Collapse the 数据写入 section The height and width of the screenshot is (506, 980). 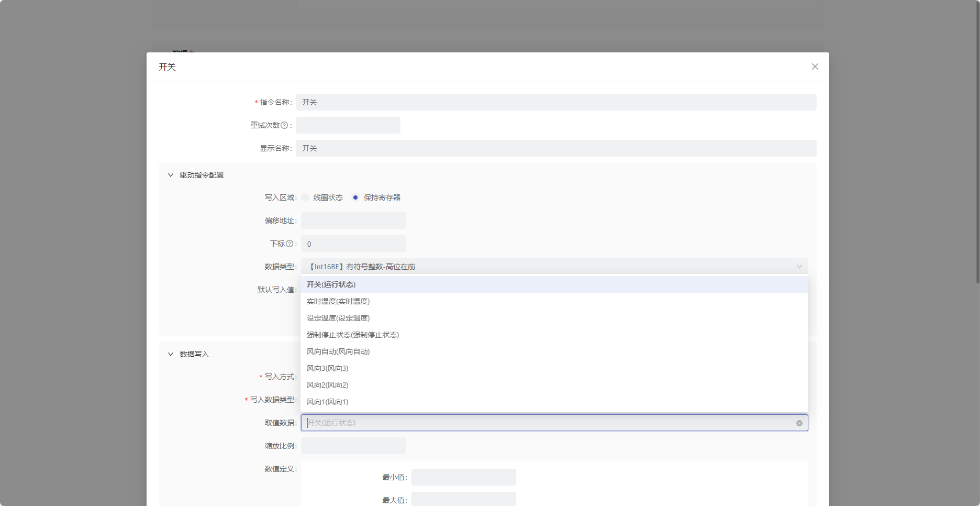click(171, 354)
